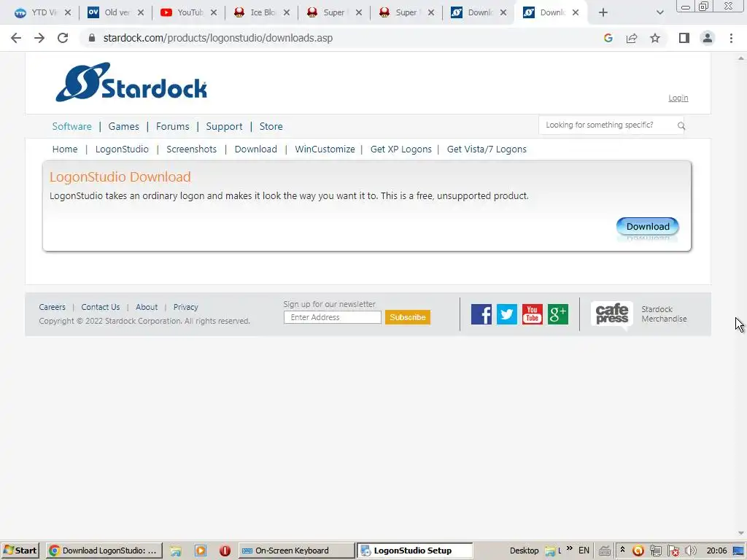
Task: Open the Store menu
Action: [x=271, y=126]
